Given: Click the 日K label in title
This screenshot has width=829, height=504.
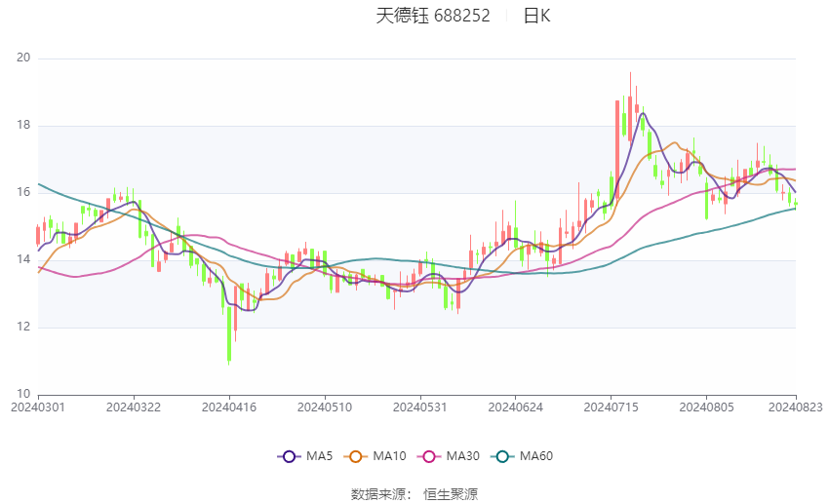Looking at the screenshot, I should [x=537, y=16].
